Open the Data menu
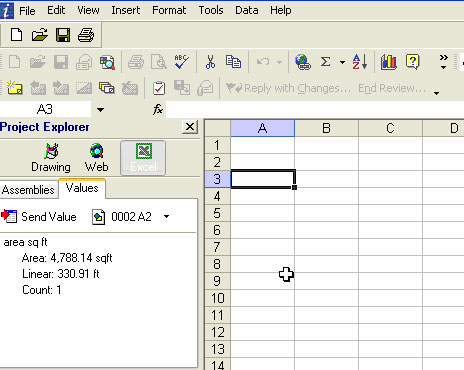Image resolution: width=464 pixels, height=370 pixels. 247,10
